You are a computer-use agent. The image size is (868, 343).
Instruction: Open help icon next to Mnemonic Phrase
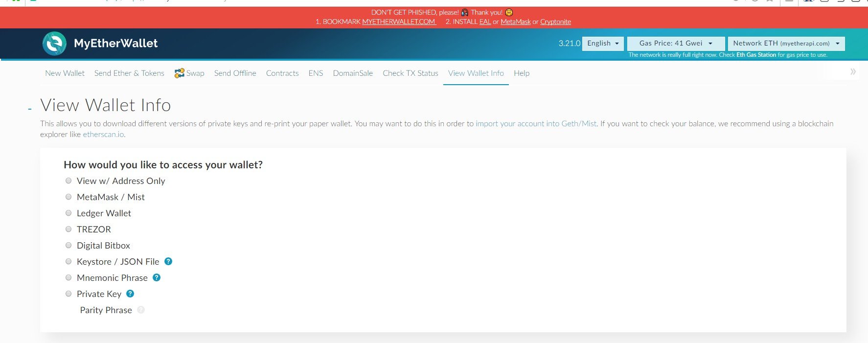157,277
